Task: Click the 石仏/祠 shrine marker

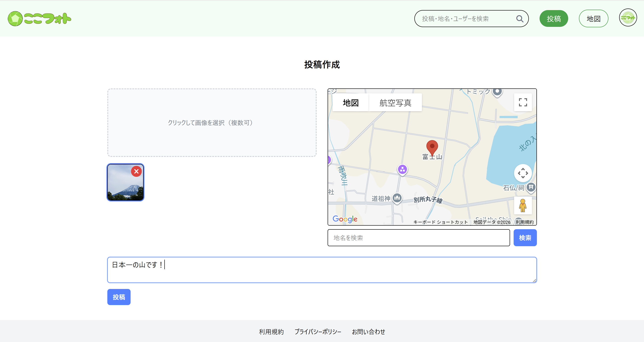Action: click(531, 187)
